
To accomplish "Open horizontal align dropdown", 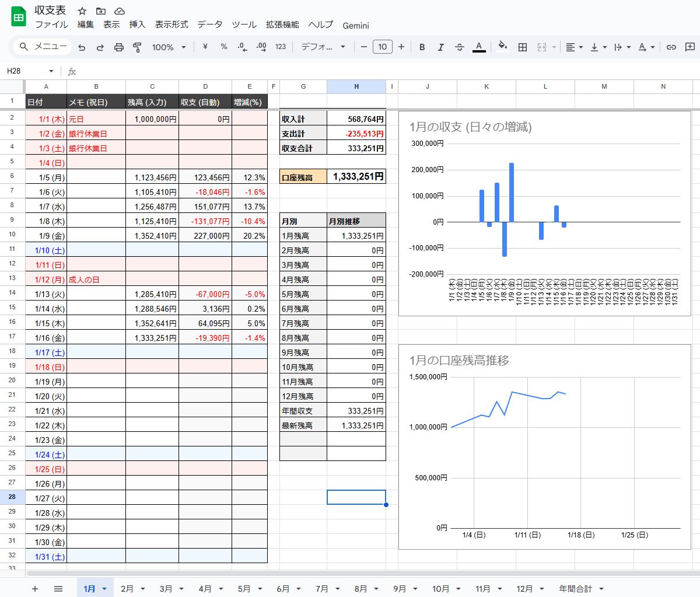I will [x=575, y=47].
